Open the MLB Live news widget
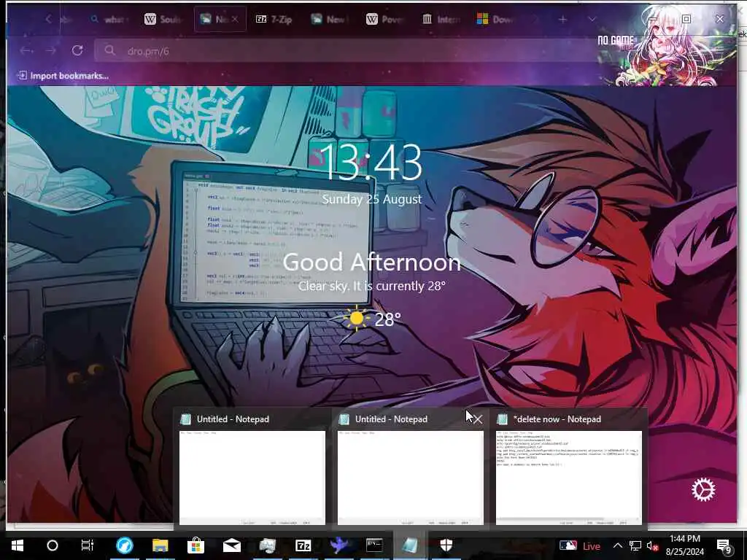This screenshot has width=747, height=560. (x=580, y=545)
